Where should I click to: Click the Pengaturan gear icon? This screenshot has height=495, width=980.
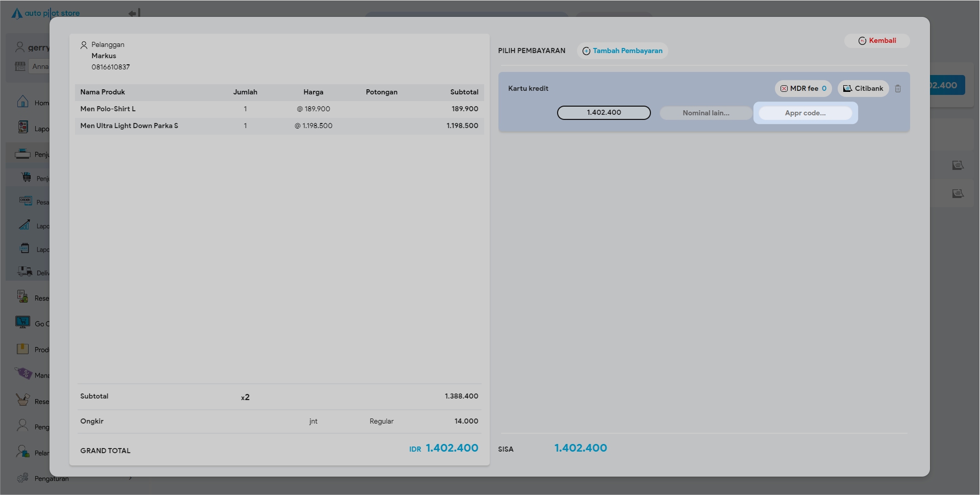tap(22, 478)
